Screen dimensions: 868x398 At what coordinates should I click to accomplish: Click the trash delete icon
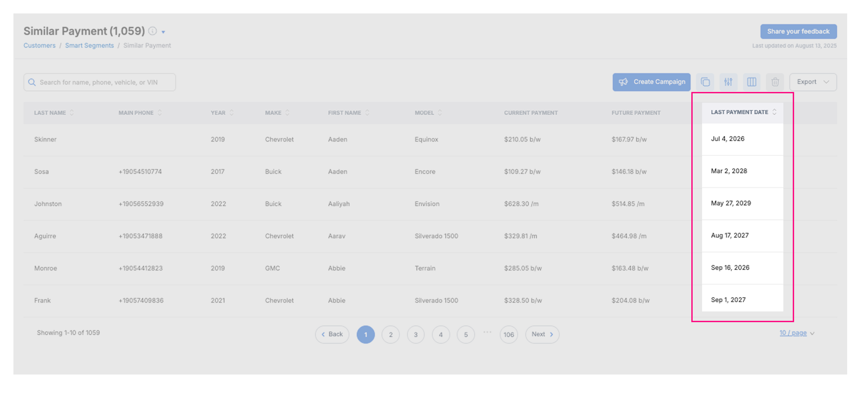pos(775,82)
